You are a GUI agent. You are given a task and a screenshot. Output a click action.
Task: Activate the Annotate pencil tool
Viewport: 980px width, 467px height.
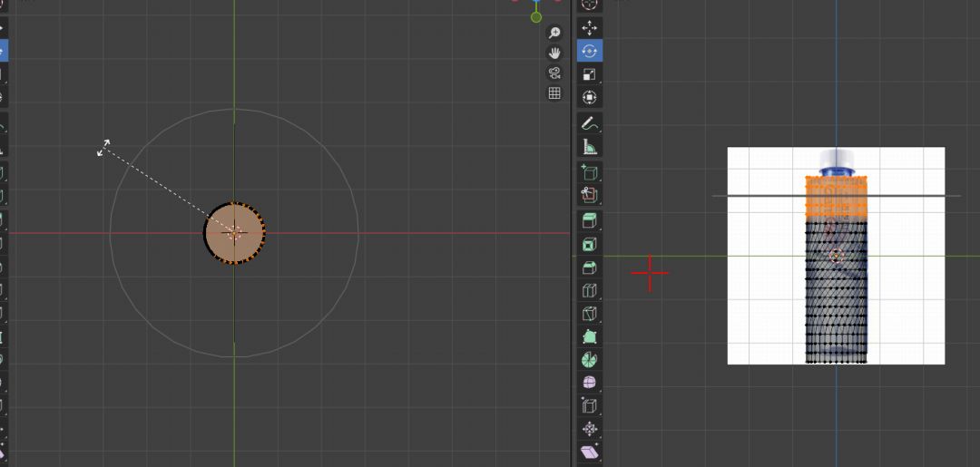coord(590,122)
